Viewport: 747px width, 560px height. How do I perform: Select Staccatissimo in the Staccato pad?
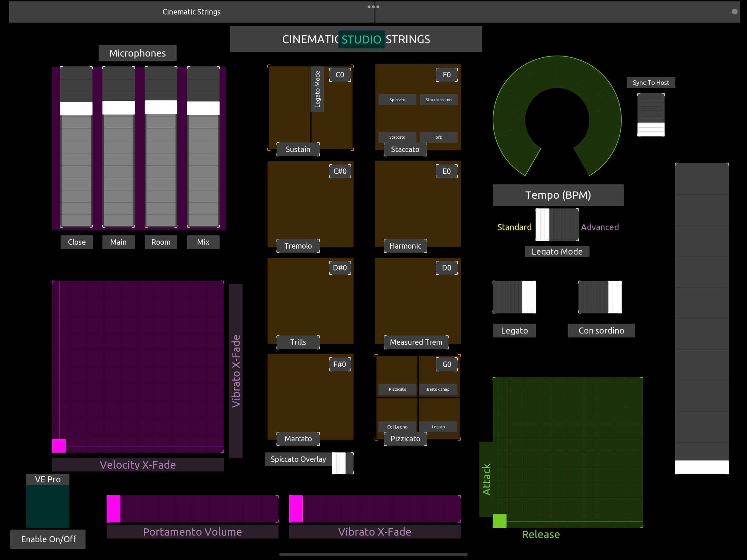click(438, 100)
